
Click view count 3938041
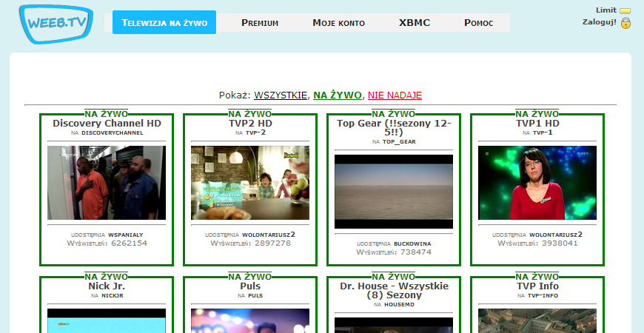560,243
